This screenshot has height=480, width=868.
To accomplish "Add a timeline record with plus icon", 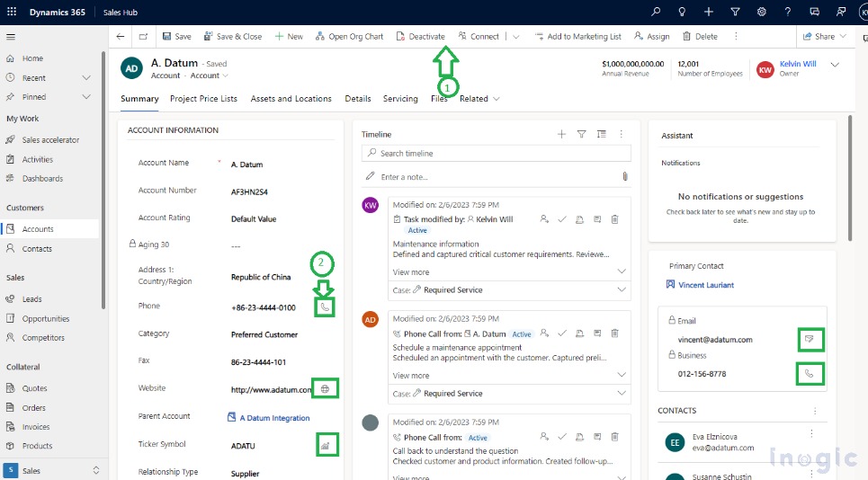I will click(x=561, y=134).
